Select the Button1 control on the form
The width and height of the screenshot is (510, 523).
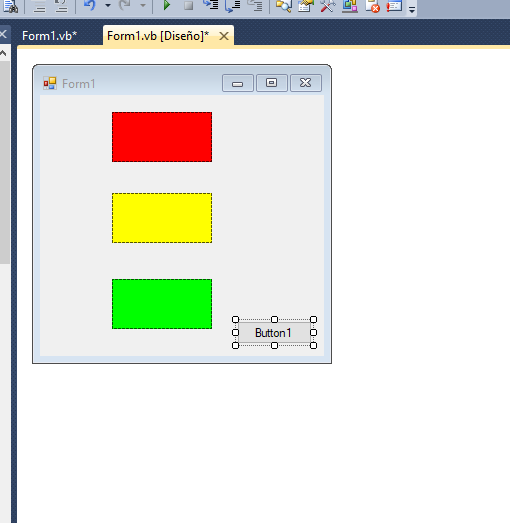pos(274,333)
